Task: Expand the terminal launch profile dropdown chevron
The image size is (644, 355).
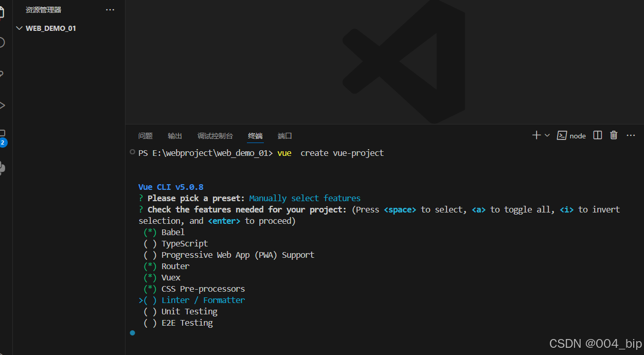Action: point(547,135)
